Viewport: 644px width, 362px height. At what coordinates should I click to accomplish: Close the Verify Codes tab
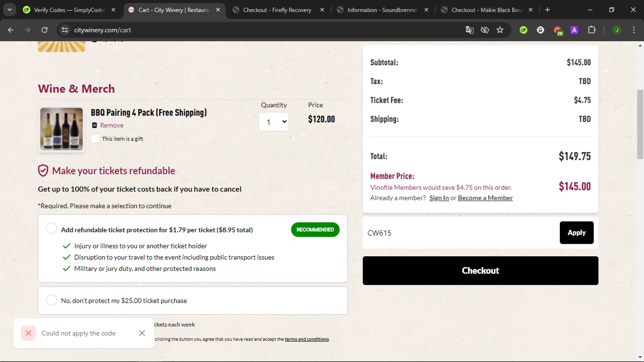tap(113, 10)
